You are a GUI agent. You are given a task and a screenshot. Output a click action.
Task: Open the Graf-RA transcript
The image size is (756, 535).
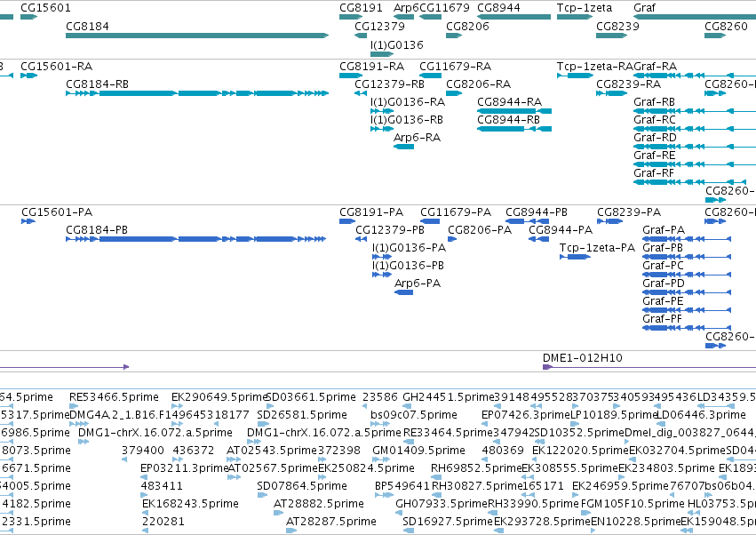(695, 76)
